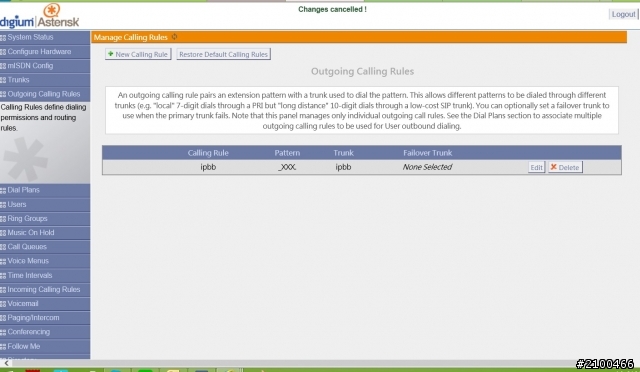This screenshot has width=640, height=372.
Task: Go to Voice Menus
Action: coord(45,261)
